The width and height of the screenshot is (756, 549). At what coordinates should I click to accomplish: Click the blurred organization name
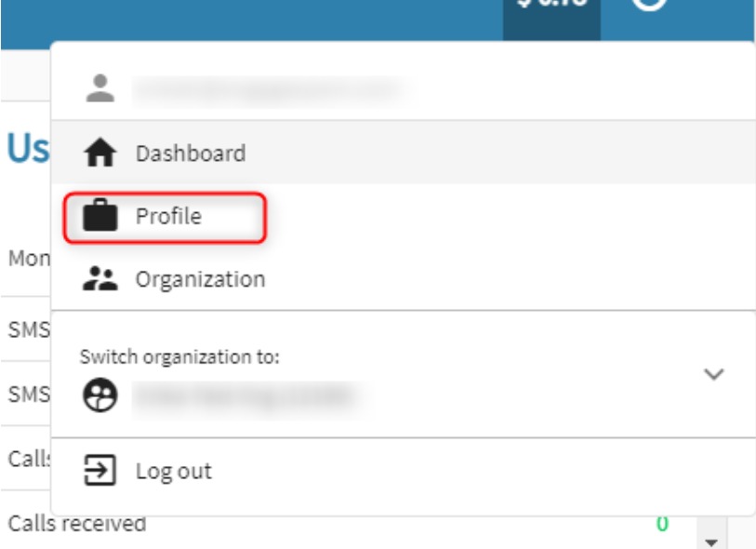tap(244, 395)
